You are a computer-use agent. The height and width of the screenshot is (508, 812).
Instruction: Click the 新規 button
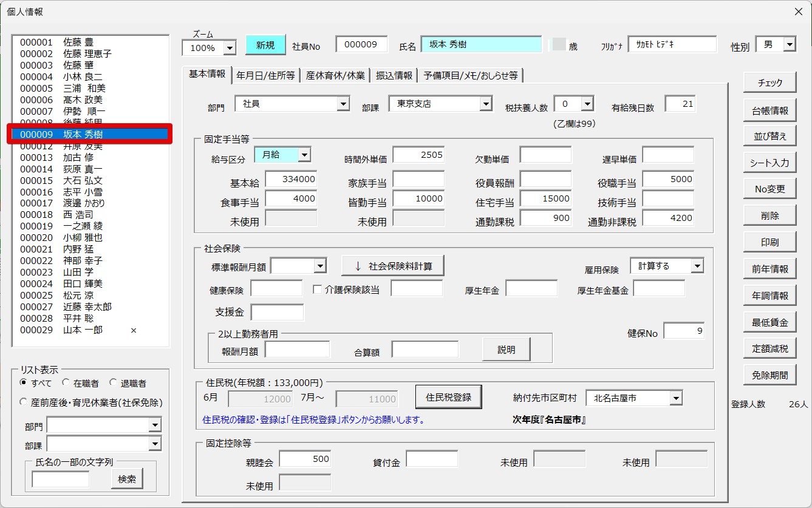[x=265, y=45]
